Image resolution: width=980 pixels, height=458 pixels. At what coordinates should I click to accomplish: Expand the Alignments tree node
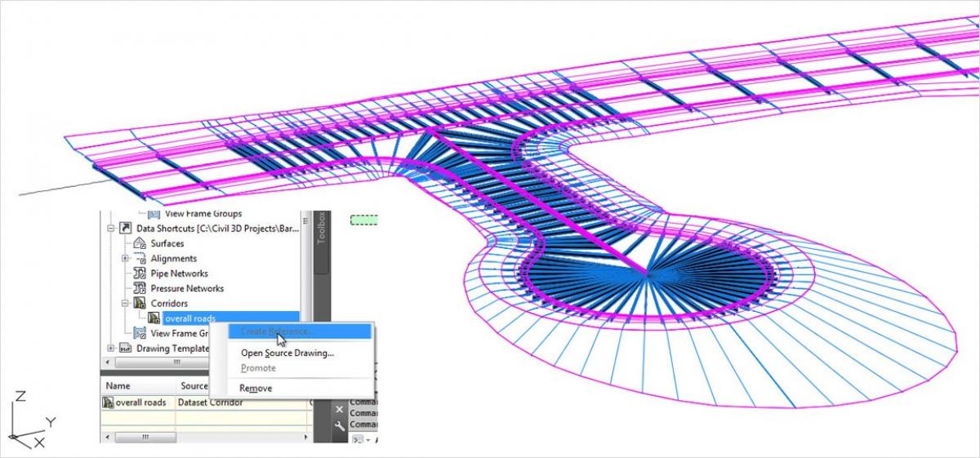[x=125, y=259]
